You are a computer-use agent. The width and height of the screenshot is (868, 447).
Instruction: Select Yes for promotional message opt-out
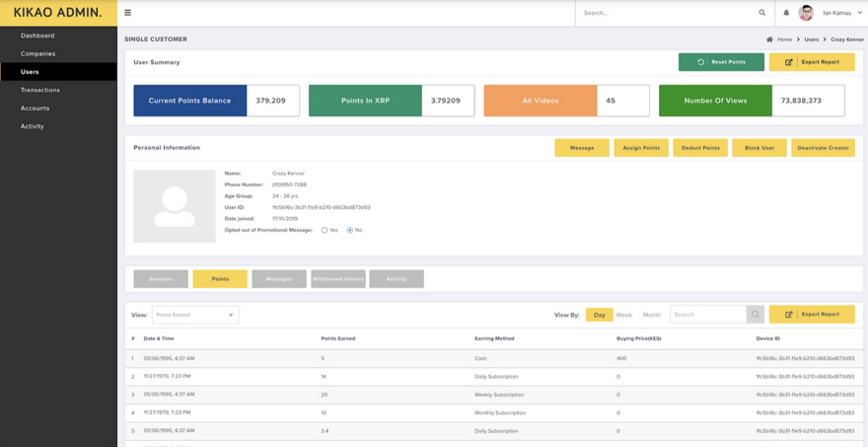(x=325, y=230)
